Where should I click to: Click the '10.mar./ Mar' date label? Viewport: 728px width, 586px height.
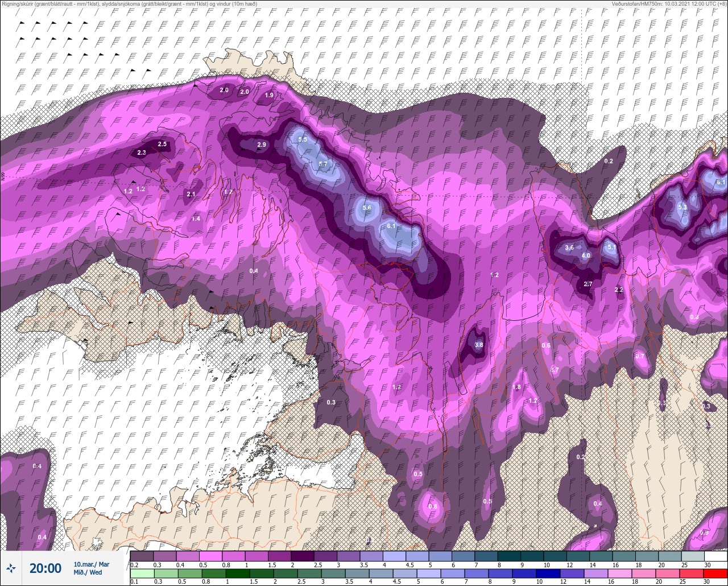(x=91, y=564)
